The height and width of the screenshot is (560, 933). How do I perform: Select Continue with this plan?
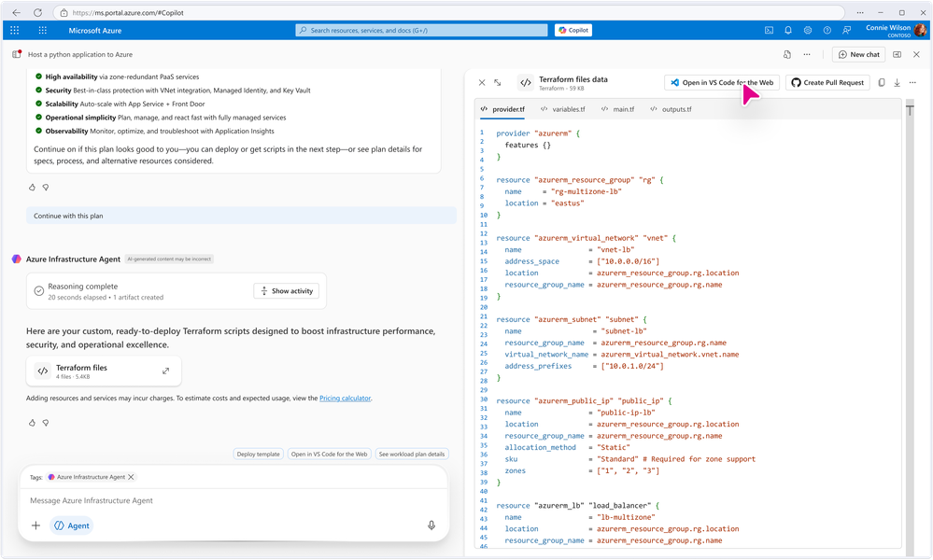point(241,217)
